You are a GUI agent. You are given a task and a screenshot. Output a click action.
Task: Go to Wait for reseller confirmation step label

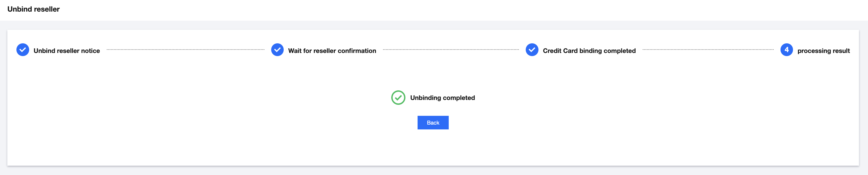[x=332, y=51]
